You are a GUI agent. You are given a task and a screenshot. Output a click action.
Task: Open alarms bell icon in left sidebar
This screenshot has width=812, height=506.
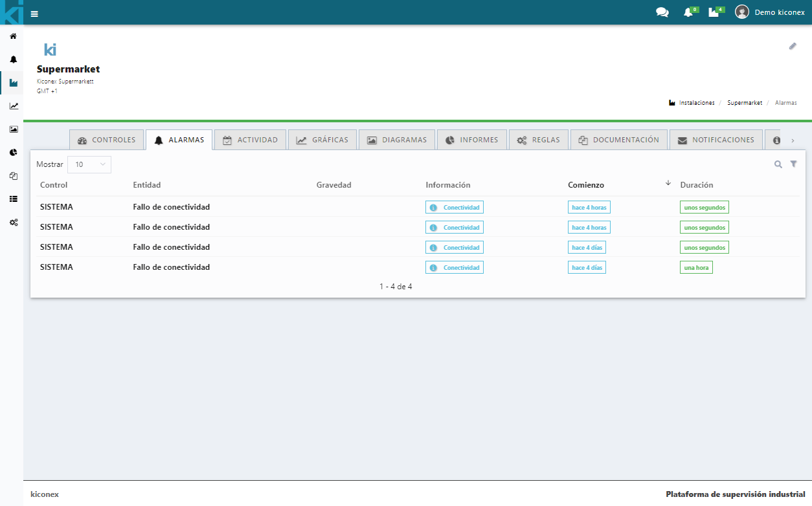tap(13, 60)
